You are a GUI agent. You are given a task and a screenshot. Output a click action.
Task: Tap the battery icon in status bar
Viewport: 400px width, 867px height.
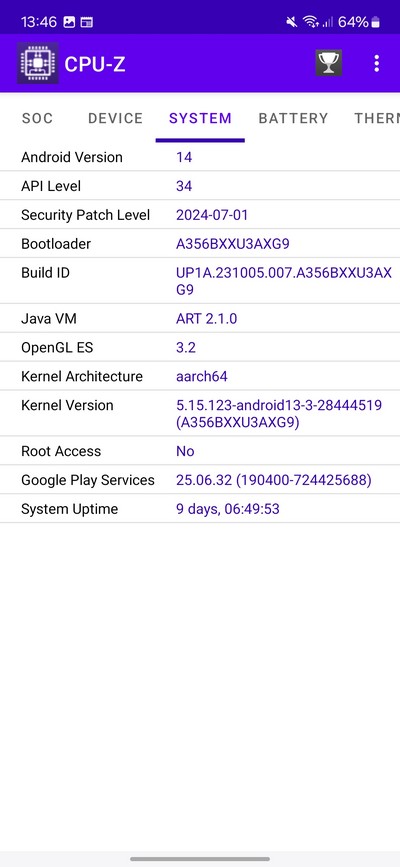point(376,22)
